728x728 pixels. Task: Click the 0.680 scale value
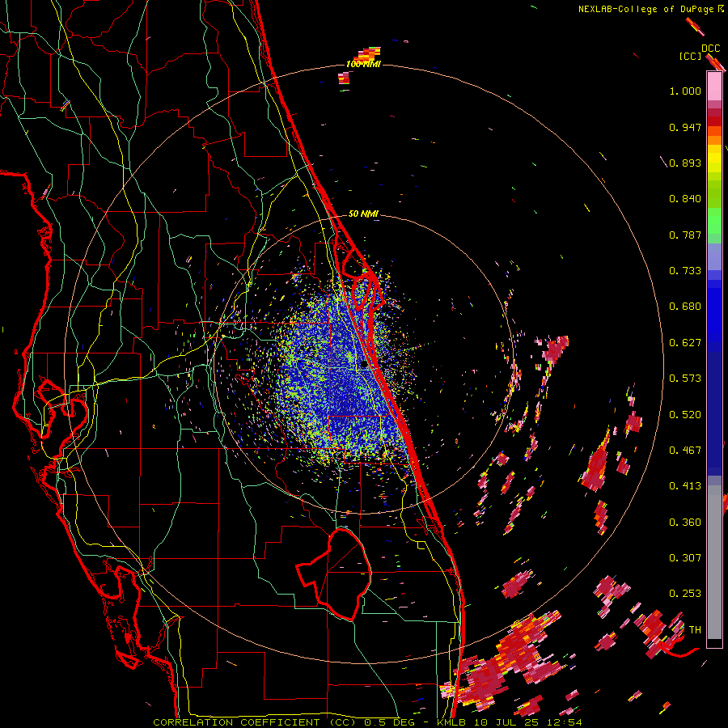685,307
